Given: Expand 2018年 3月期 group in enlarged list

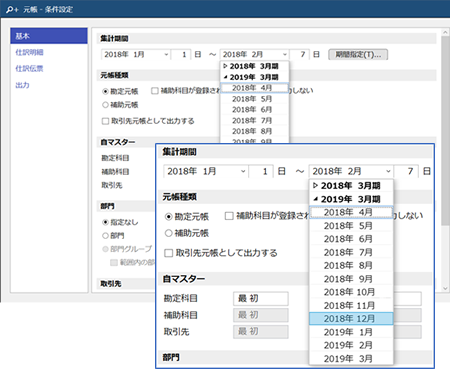Looking at the screenshot, I should tap(315, 186).
